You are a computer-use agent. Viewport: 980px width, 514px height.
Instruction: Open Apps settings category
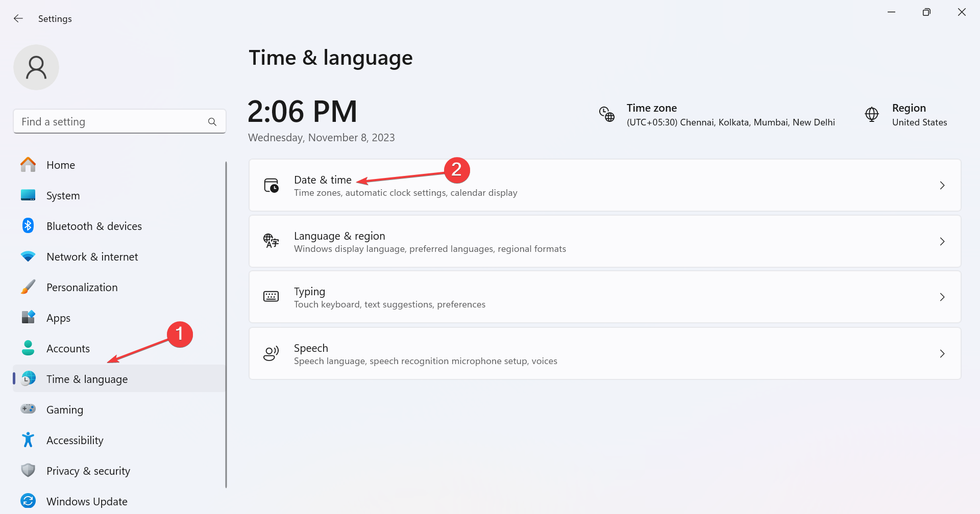coord(119,318)
